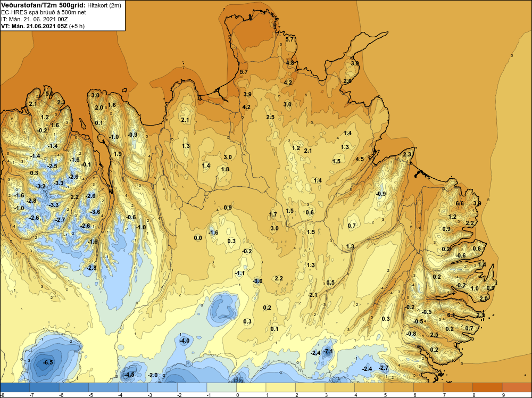Click the 4.5 temperature value
Viewport: 532px width, 398px height.
pyautogui.click(x=360, y=159)
